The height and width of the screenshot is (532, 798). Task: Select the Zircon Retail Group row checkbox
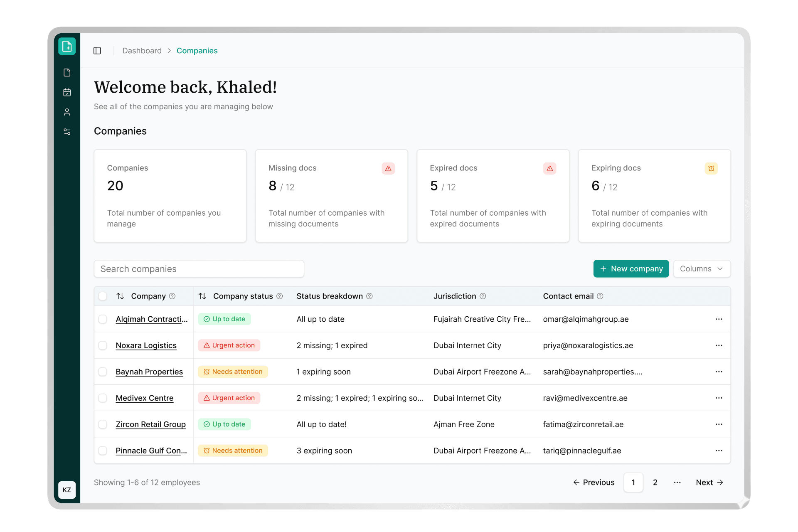pos(103,424)
